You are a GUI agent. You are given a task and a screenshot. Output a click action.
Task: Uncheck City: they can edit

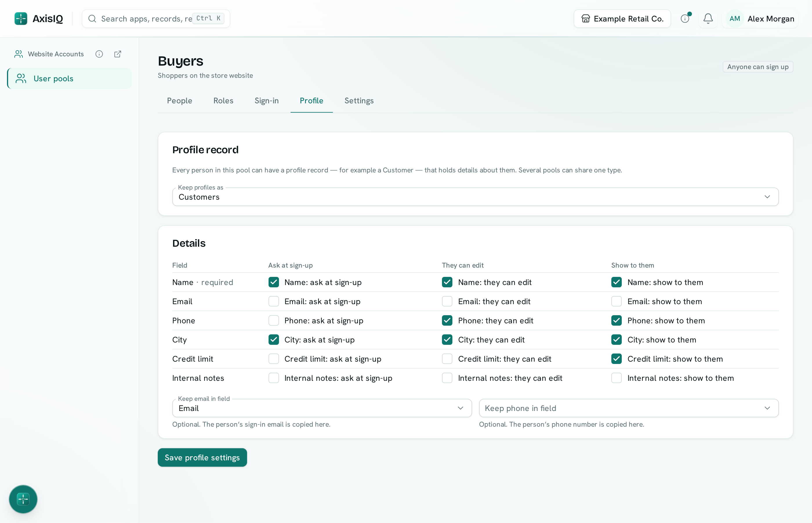(x=447, y=340)
